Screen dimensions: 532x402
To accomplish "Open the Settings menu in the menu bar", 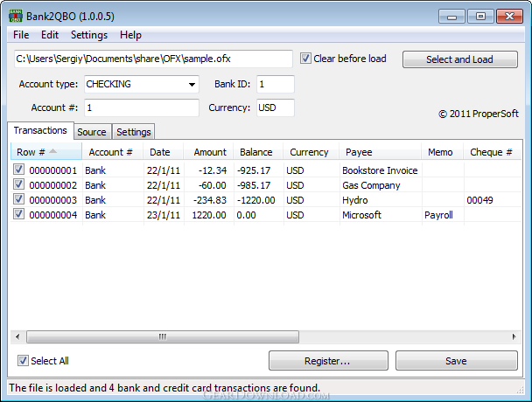I will coord(89,35).
